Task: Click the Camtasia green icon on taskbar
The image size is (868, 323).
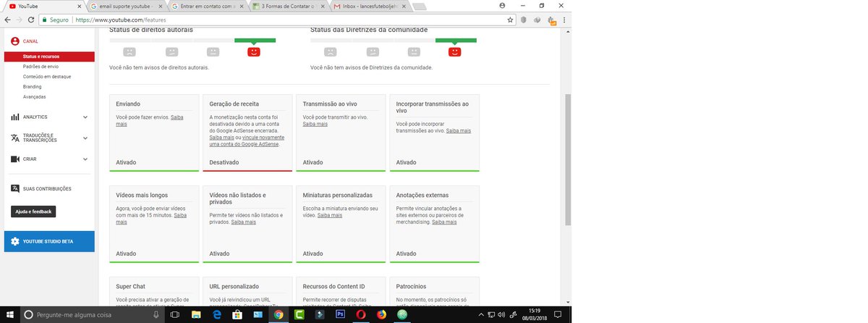Action: pyautogui.click(x=299, y=315)
